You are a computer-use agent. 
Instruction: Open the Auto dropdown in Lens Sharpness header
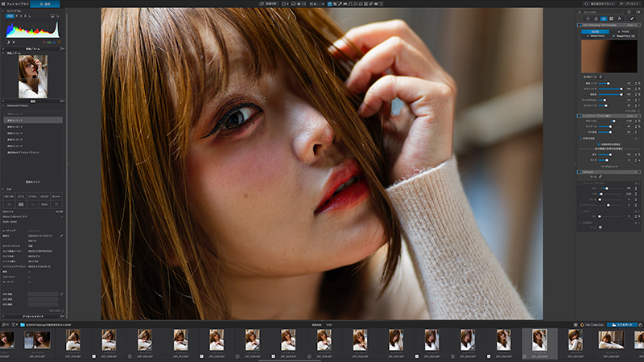coord(630,116)
